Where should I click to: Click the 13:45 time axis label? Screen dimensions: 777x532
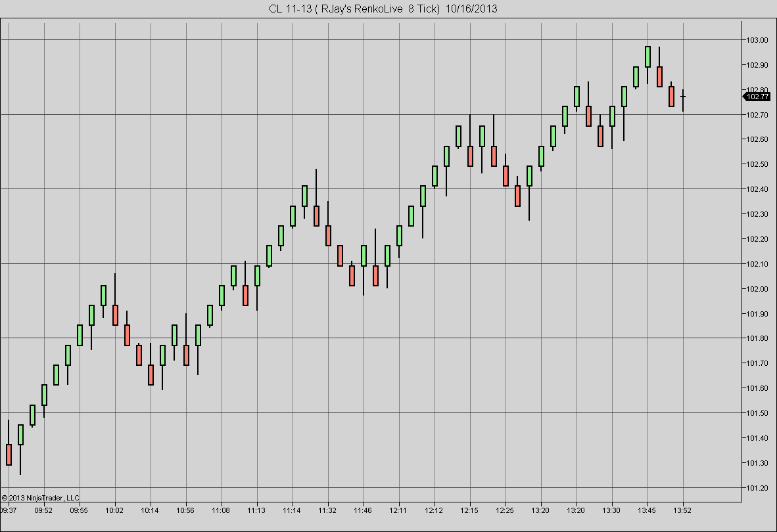(647, 510)
